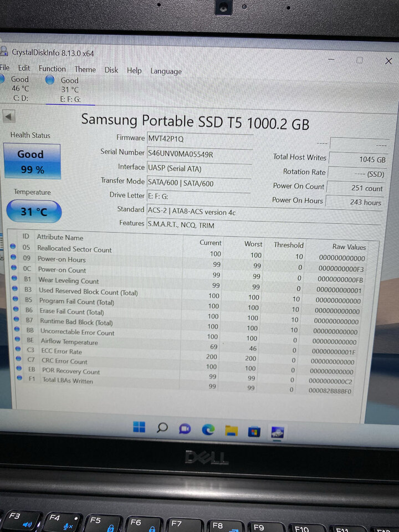
Task: Open the Language menu
Action: pyautogui.click(x=166, y=71)
